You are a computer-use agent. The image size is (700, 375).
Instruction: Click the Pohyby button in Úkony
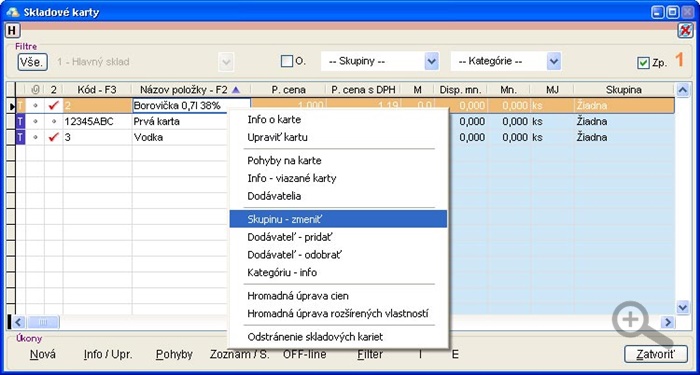174,354
